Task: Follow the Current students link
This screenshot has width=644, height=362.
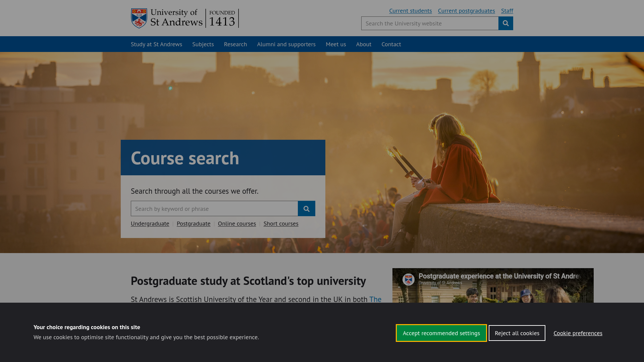Action: 411,11
